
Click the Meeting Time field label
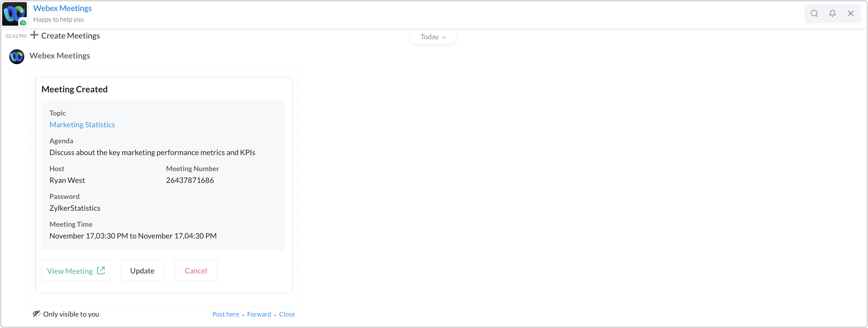pos(71,224)
